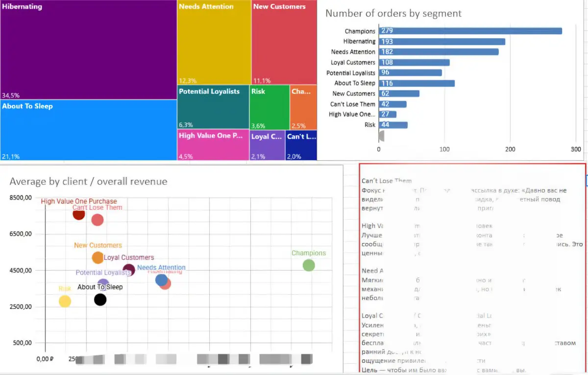Image resolution: width=588 pixels, height=375 pixels.
Task: Select the Can't Lose Them salmon bubble
Action: [x=98, y=220]
